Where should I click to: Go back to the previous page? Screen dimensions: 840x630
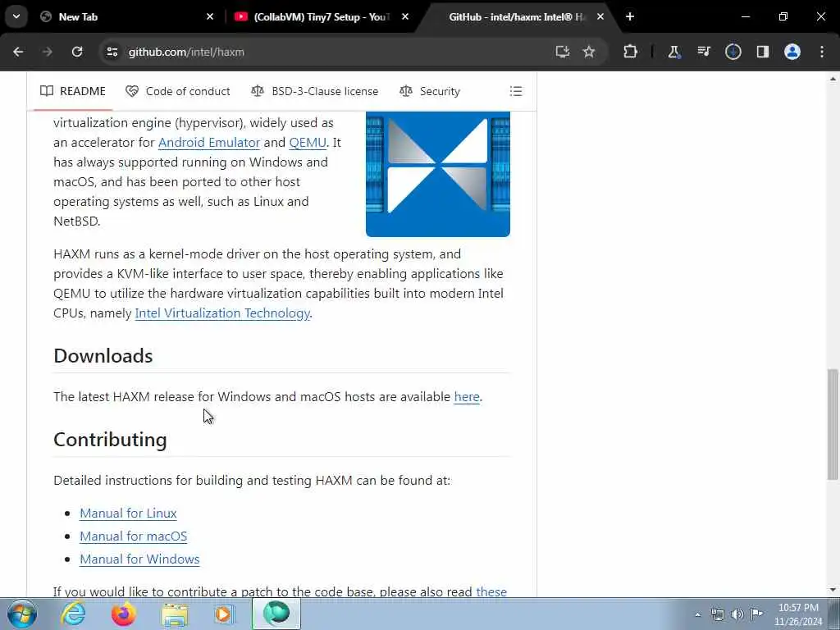click(18, 52)
